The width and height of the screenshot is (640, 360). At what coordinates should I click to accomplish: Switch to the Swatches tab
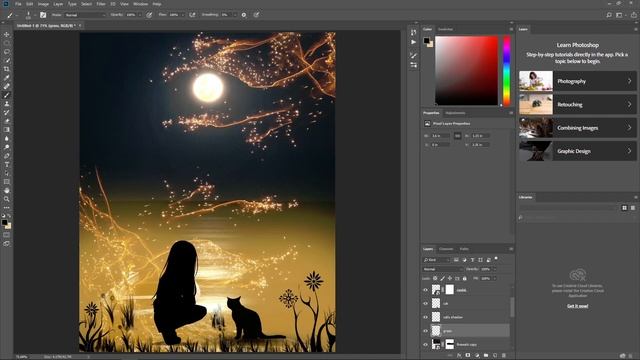point(445,29)
